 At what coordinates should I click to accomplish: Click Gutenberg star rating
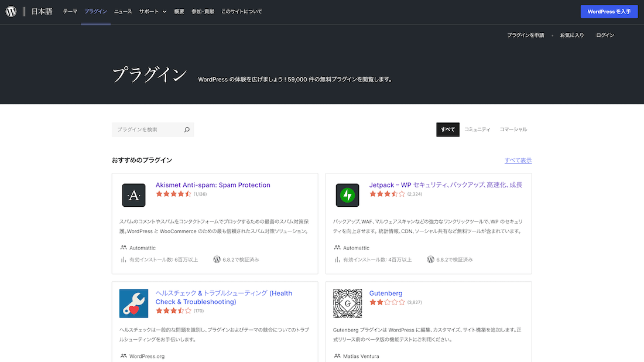[387, 302]
